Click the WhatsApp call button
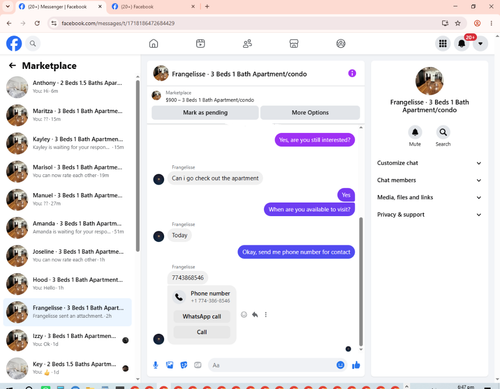This screenshot has height=389, width=500. [202, 316]
